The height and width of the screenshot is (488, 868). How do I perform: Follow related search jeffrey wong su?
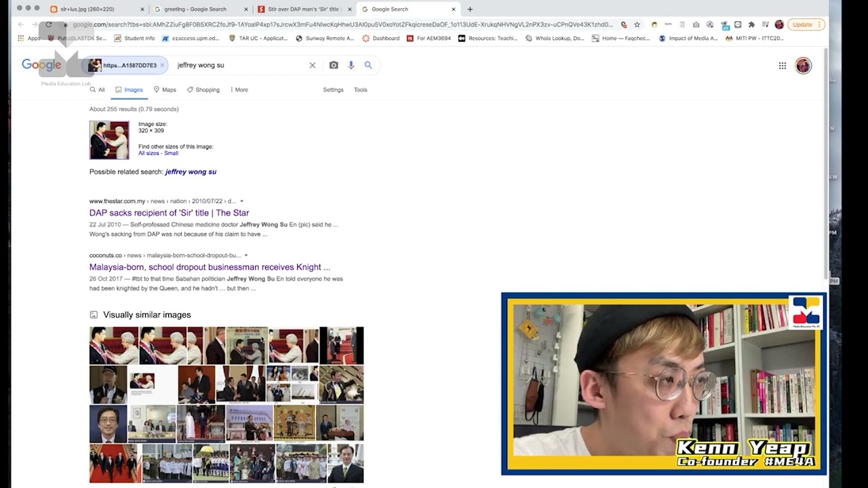click(x=191, y=172)
